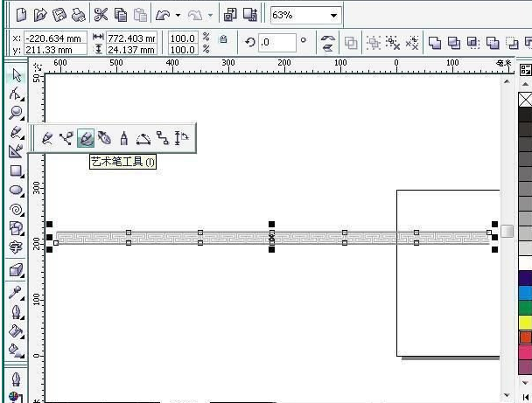Click the Print icon
The image size is (532, 403).
click(x=79, y=15)
